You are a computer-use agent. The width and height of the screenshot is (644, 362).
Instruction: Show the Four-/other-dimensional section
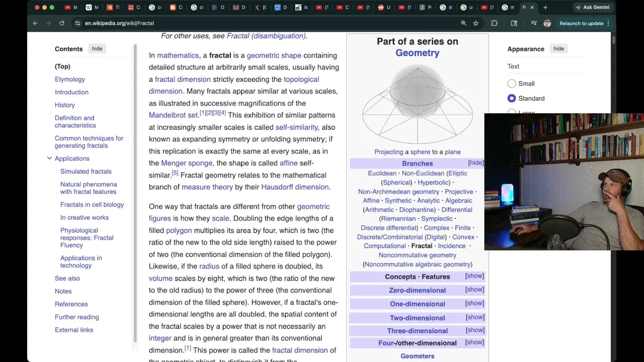[474, 342]
